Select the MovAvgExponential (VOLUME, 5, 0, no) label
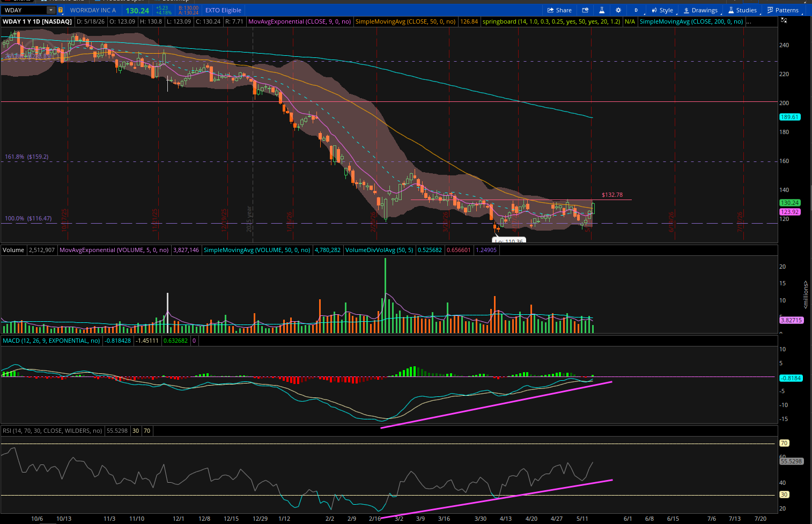Screen dimensions: 812x524 click(x=114, y=250)
